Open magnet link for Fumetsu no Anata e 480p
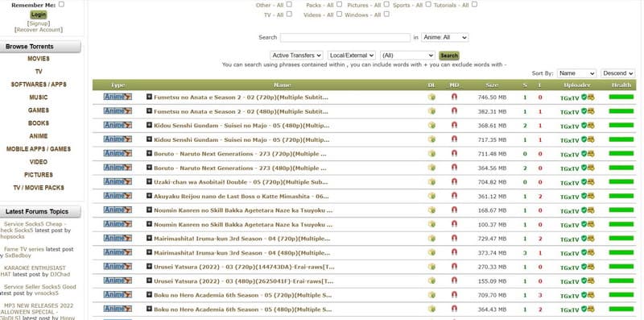The height and width of the screenshot is (320, 644). click(x=454, y=111)
